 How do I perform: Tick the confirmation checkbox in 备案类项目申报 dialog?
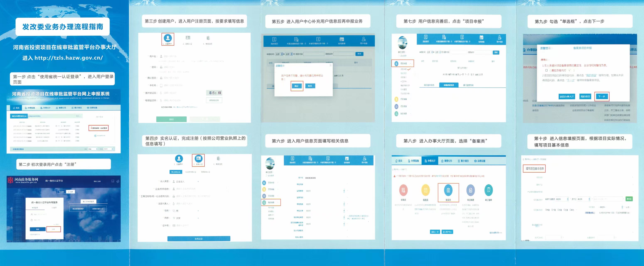coord(547,70)
